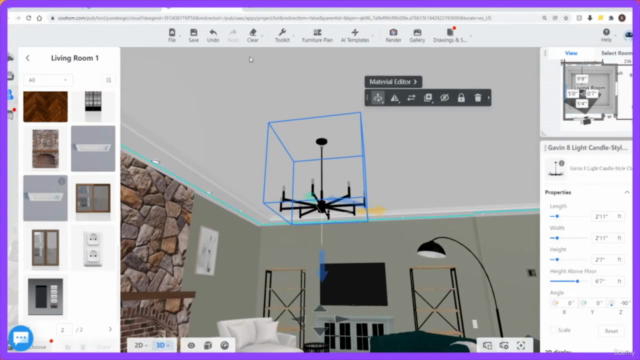Open Drawings & Schedules

point(450,36)
